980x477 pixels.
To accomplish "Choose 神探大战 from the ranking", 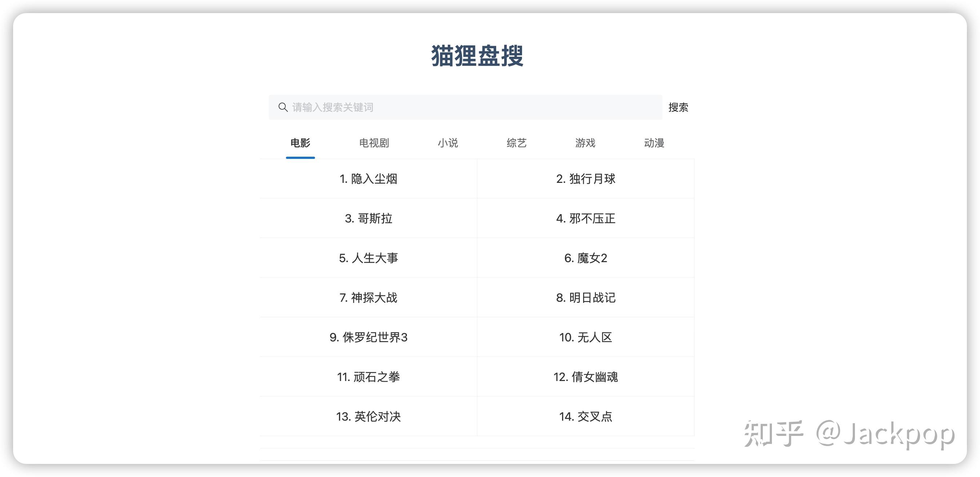I will (368, 298).
